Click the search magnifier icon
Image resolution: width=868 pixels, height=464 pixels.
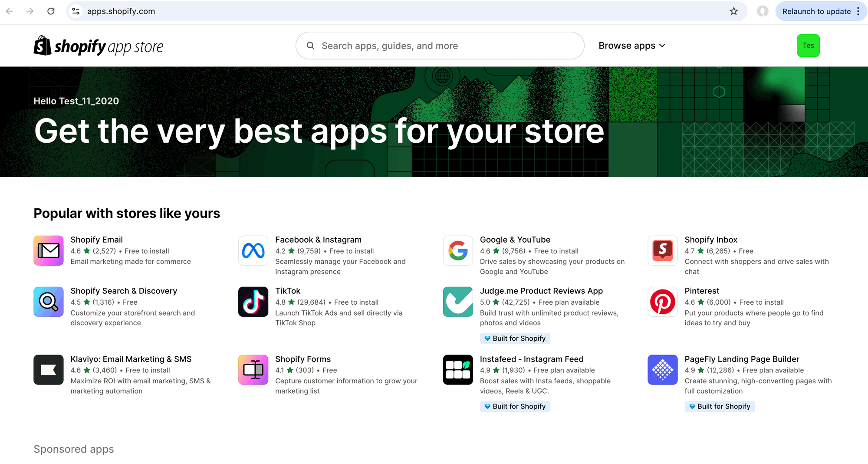click(310, 46)
